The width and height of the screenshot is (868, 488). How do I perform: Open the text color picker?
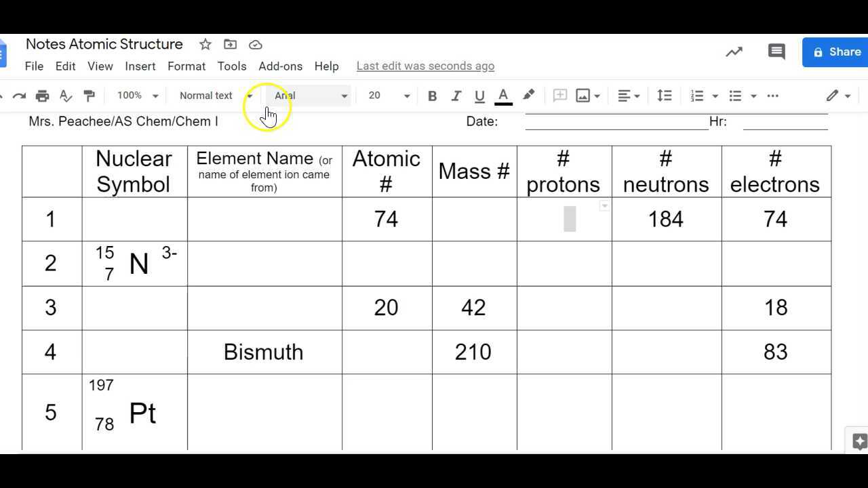(503, 96)
